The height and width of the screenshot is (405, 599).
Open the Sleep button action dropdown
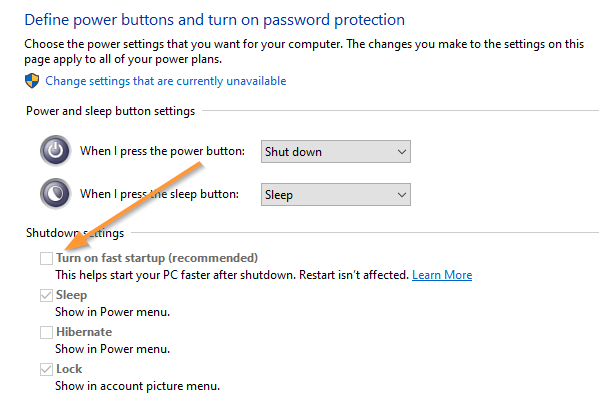point(336,195)
